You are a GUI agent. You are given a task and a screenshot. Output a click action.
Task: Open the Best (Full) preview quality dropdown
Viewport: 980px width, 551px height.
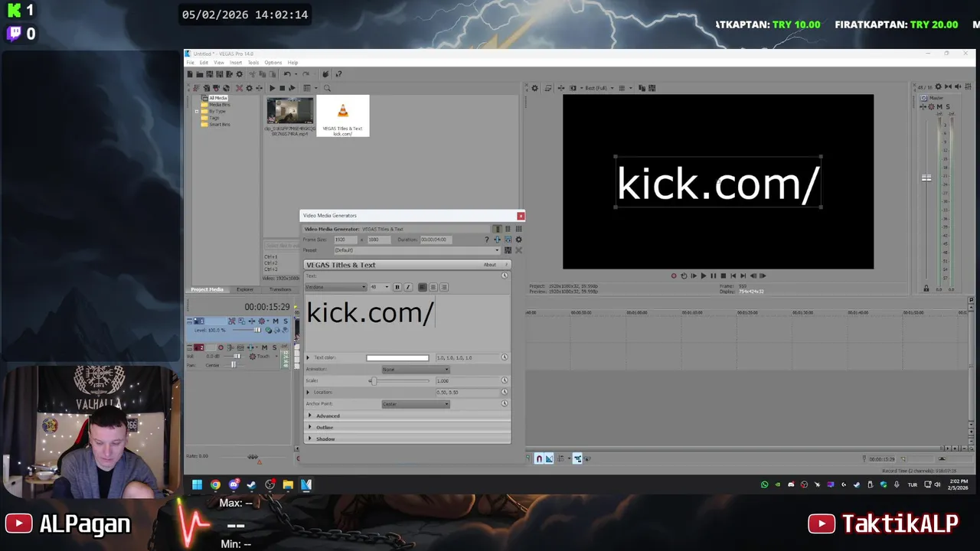pyautogui.click(x=597, y=88)
